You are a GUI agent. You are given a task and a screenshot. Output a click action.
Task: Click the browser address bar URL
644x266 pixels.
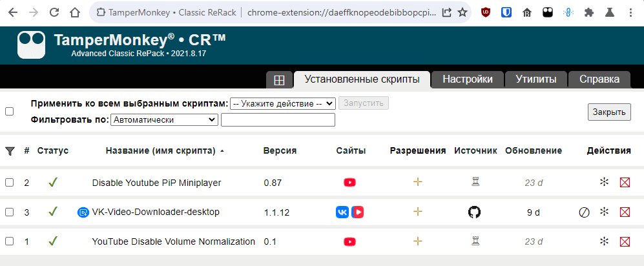tap(342, 13)
